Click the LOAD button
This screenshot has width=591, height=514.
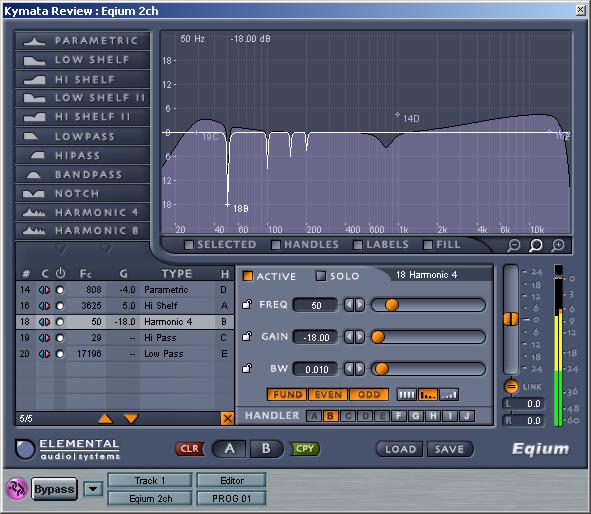click(x=400, y=449)
